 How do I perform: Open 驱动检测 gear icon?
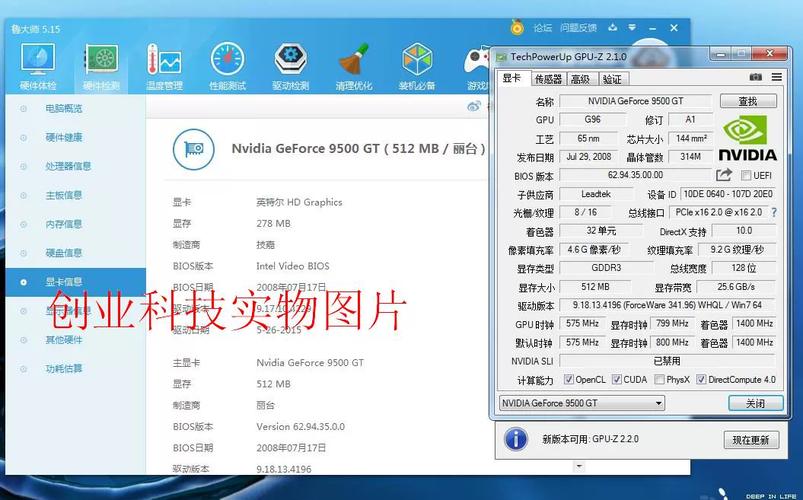coord(290,67)
